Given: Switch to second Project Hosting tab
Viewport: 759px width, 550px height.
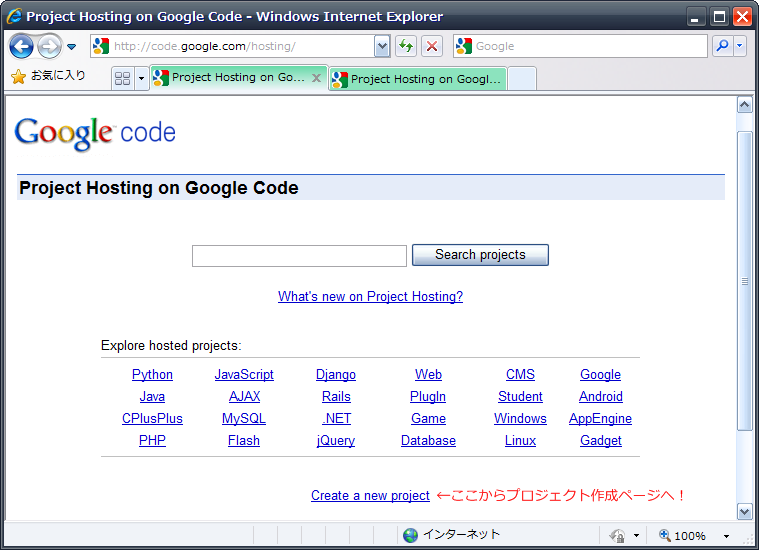Looking at the screenshot, I should pos(419,79).
